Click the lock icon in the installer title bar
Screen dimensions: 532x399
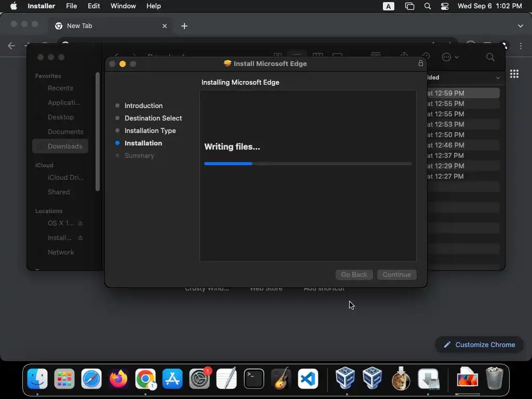click(x=421, y=63)
